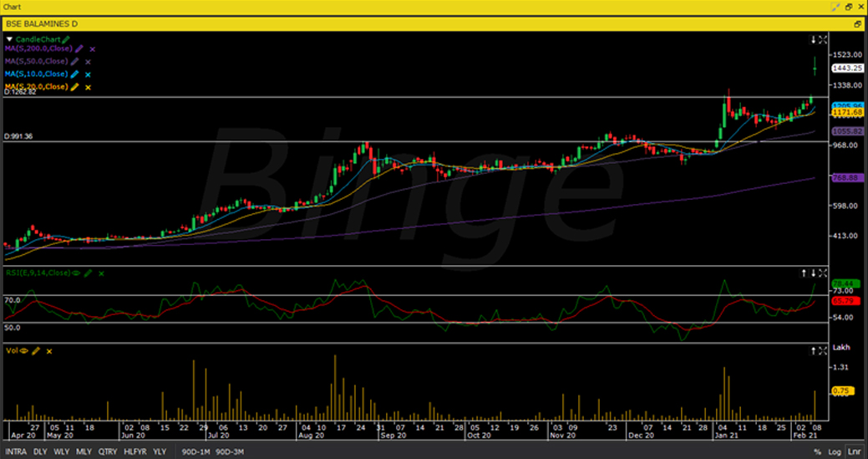Collapse the CandleChart legend triangle
868x459 pixels.
point(9,40)
